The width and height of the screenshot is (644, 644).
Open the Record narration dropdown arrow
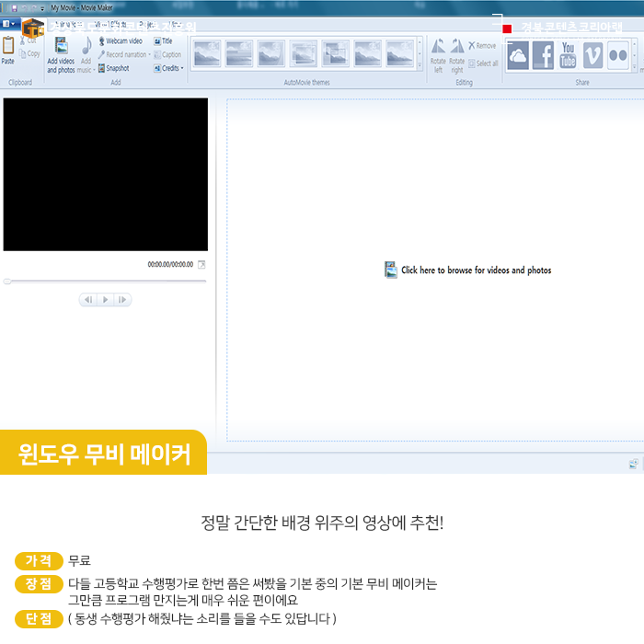coord(149,54)
